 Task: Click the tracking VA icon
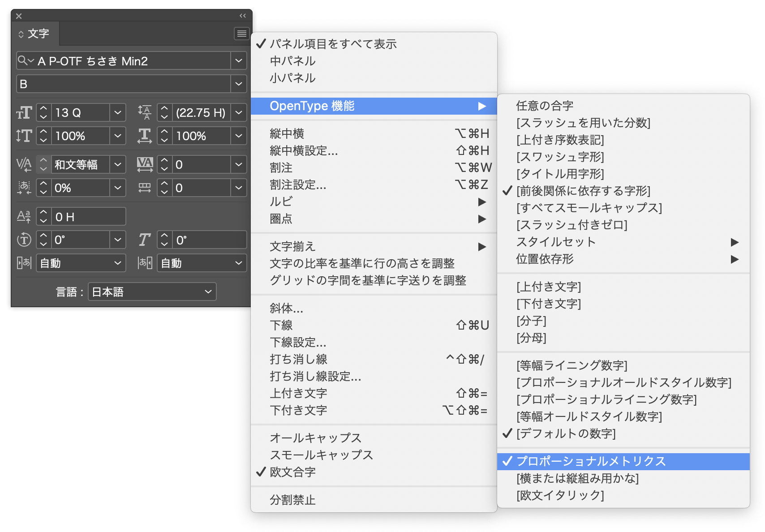(x=145, y=165)
